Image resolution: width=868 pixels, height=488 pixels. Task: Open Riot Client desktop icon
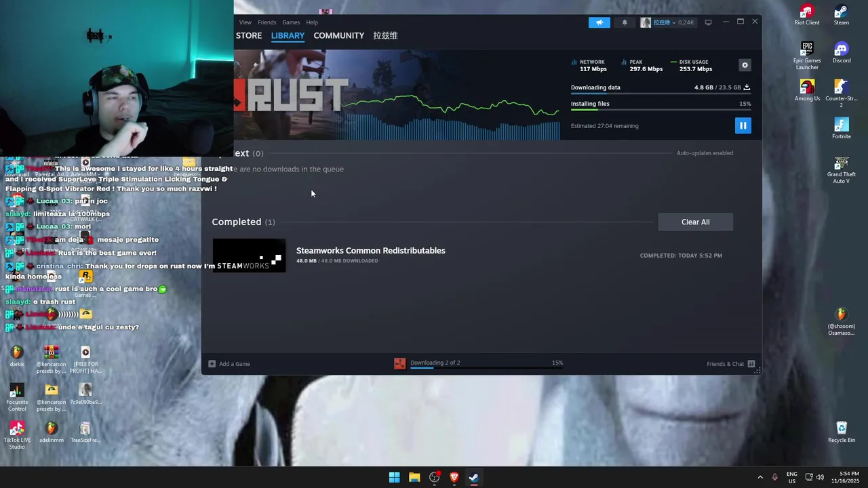click(x=807, y=15)
